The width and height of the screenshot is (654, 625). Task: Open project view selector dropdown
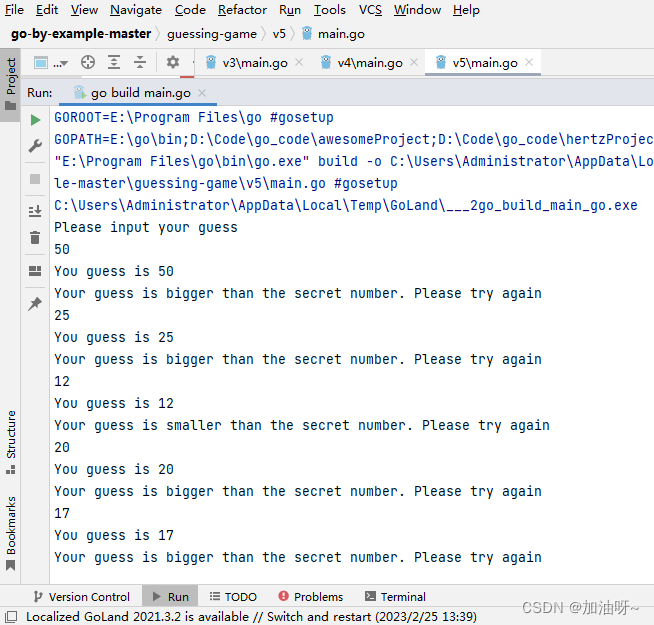pos(51,63)
